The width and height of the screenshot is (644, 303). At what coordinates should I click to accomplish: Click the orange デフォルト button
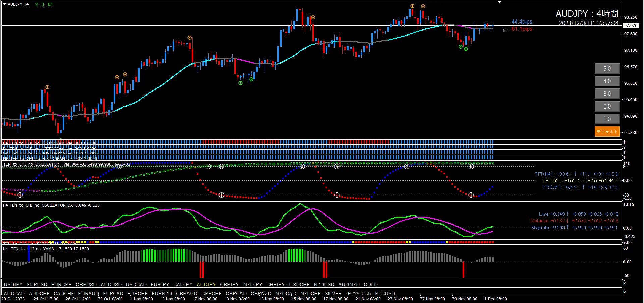[x=607, y=132]
